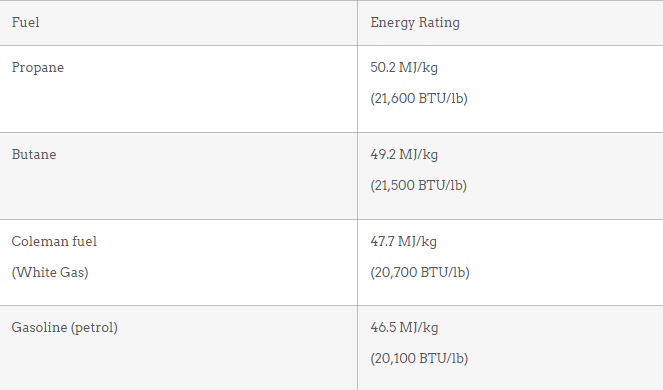Select the Coleman fuel text
Screen dimensions: 663x390
pyautogui.click(x=54, y=242)
